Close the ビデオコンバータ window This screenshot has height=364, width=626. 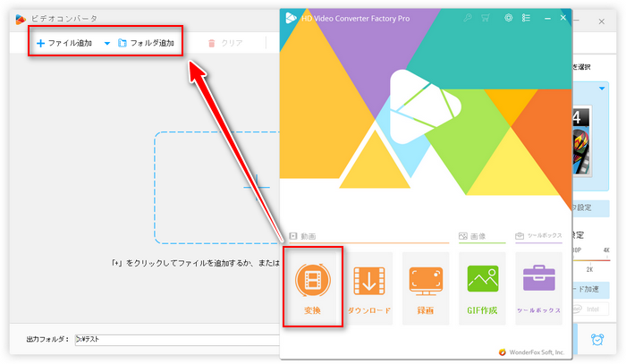pyautogui.click(x=602, y=21)
